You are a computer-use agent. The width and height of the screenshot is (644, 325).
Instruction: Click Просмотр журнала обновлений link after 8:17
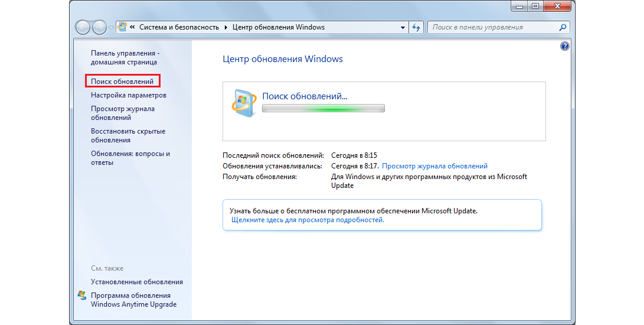click(x=434, y=166)
